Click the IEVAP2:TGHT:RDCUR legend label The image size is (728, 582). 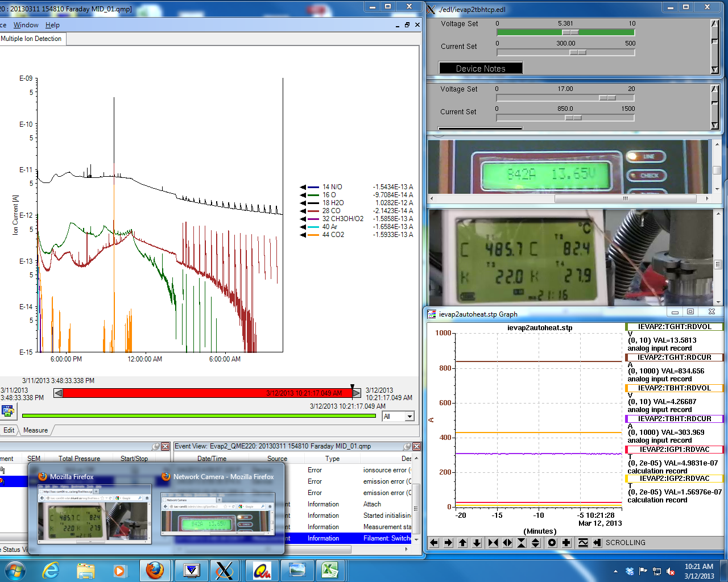[675, 357]
